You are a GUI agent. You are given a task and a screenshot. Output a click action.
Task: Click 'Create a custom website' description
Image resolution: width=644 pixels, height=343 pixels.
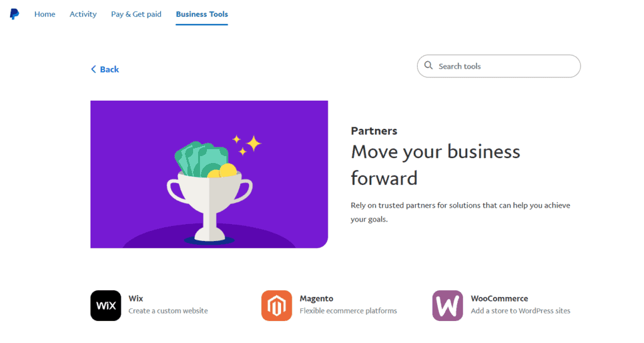coord(168,311)
